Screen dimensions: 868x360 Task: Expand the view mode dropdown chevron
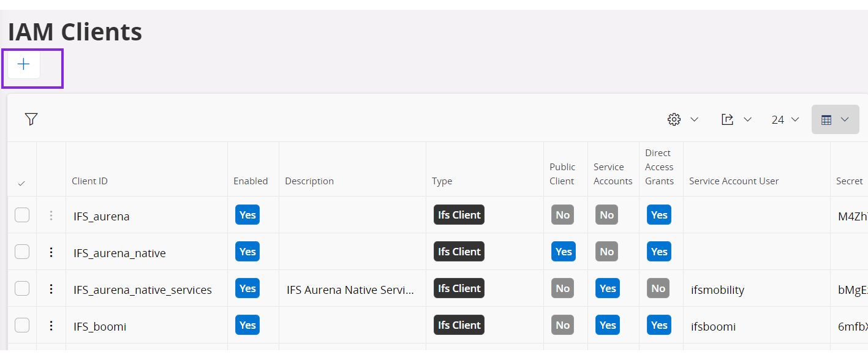pyautogui.click(x=845, y=120)
